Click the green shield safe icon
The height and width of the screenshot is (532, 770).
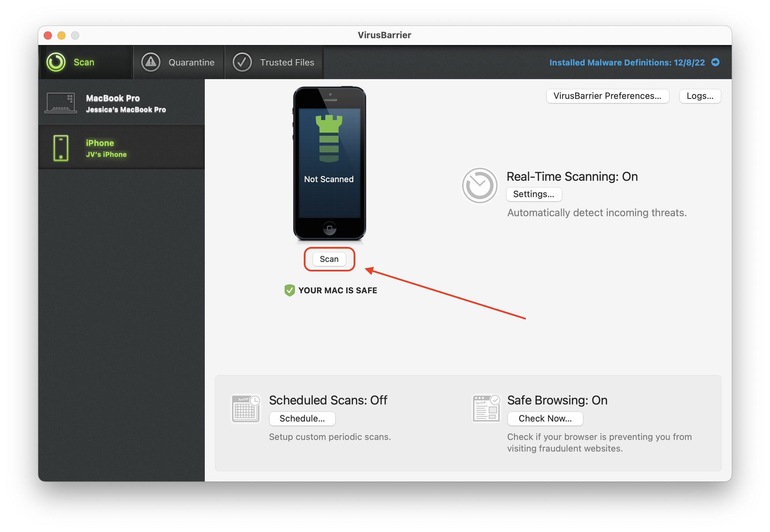[x=289, y=290]
